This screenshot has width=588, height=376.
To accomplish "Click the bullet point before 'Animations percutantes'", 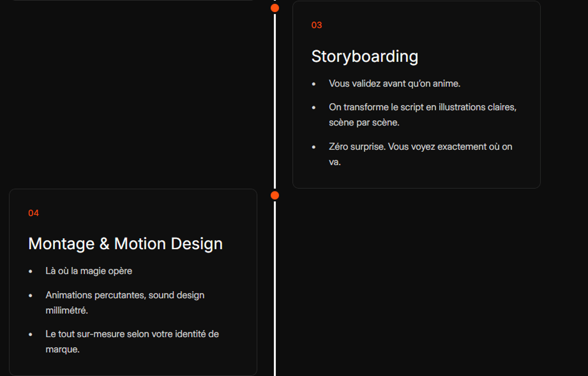I will pyautogui.click(x=30, y=296).
